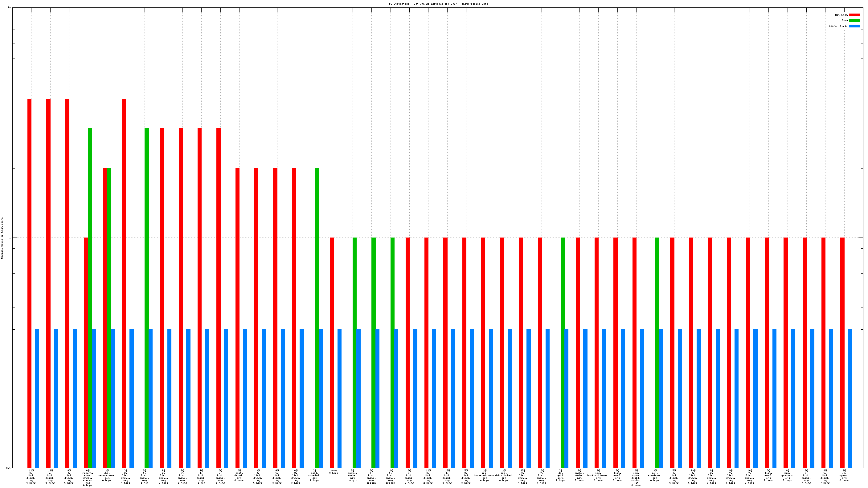Select the 'Not Spam' legend label
This screenshot has height=488, width=868.
[x=841, y=15]
